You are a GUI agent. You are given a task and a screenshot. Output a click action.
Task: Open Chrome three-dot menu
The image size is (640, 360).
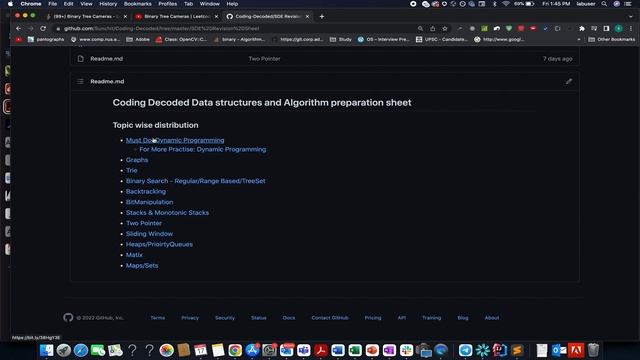pos(631,28)
